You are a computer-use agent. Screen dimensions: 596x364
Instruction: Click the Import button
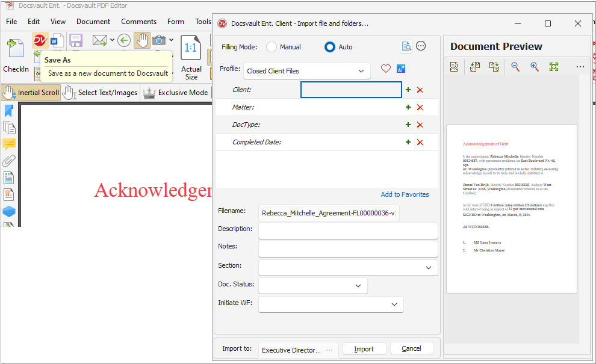(x=364, y=349)
